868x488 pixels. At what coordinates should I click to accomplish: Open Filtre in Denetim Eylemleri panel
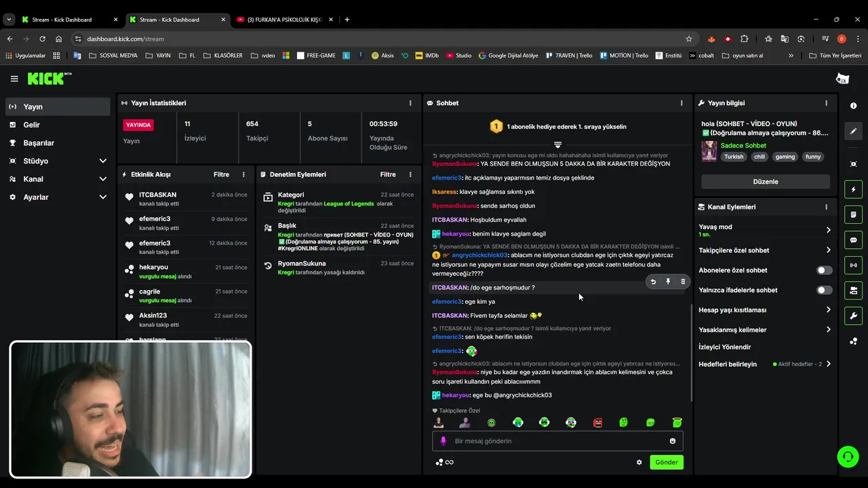tap(388, 174)
